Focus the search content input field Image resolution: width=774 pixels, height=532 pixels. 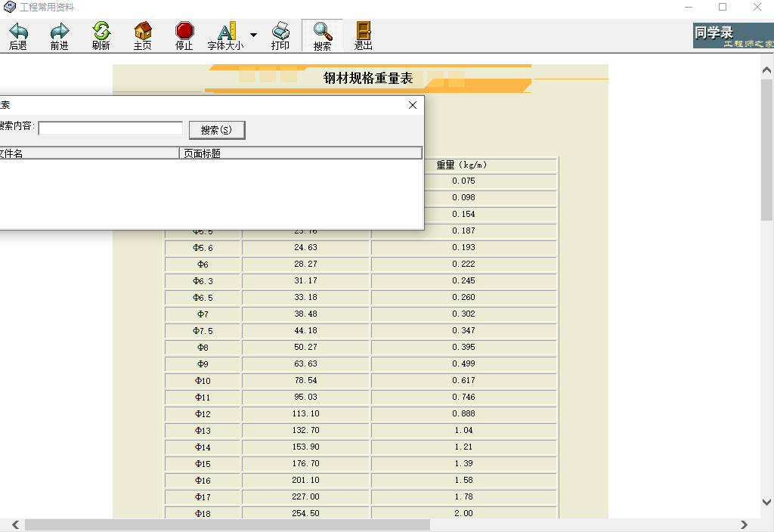pyautogui.click(x=110, y=128)
